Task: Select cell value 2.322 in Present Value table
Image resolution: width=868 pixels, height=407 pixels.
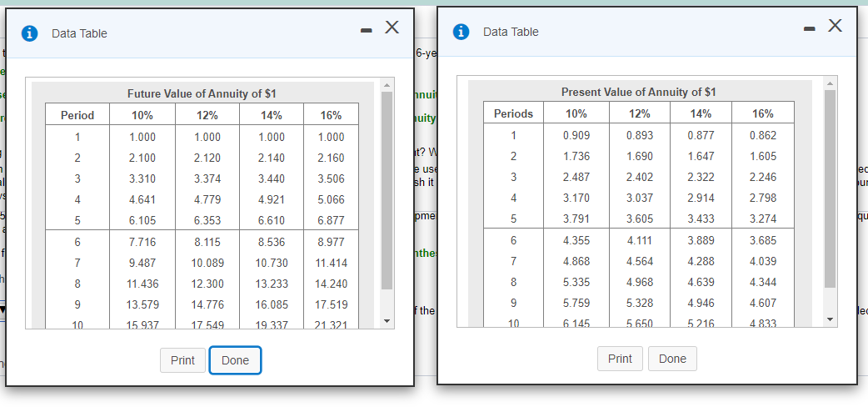Action: click(x=701, y=178)
